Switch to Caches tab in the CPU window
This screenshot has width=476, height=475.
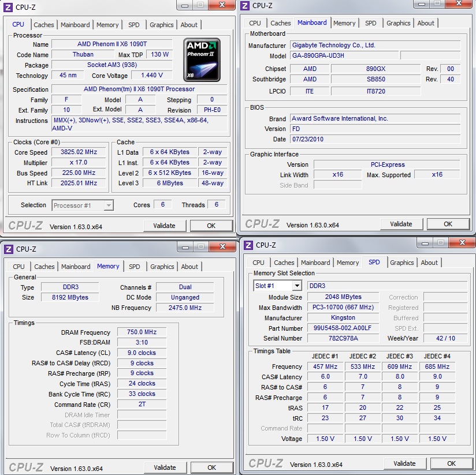44,25
